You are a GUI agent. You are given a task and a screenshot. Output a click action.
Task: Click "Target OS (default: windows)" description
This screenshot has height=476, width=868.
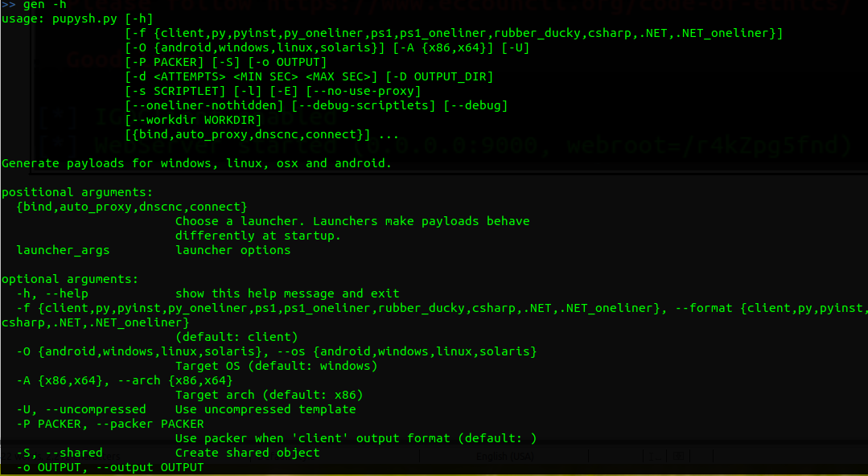click(x=277, y=366)
